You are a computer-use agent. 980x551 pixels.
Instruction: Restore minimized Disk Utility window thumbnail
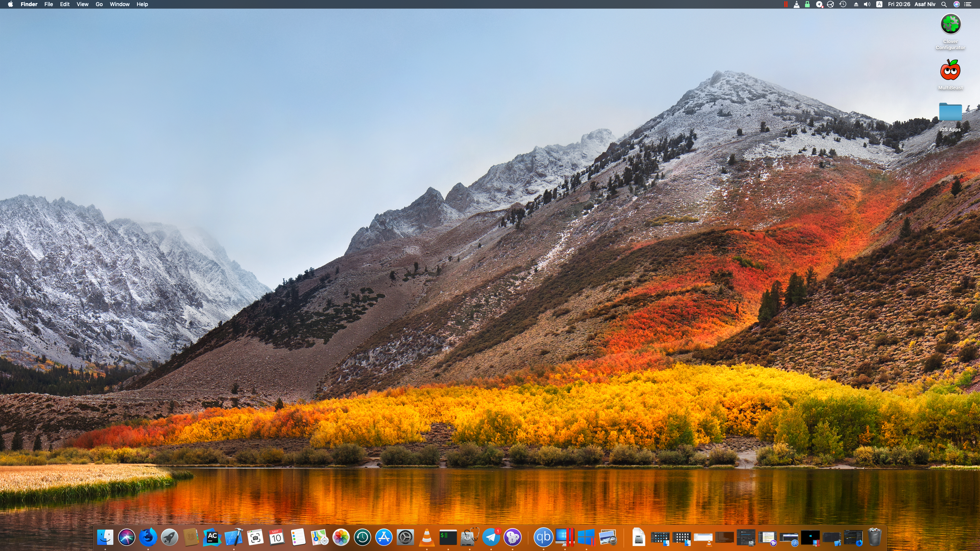tap(746, 538)
